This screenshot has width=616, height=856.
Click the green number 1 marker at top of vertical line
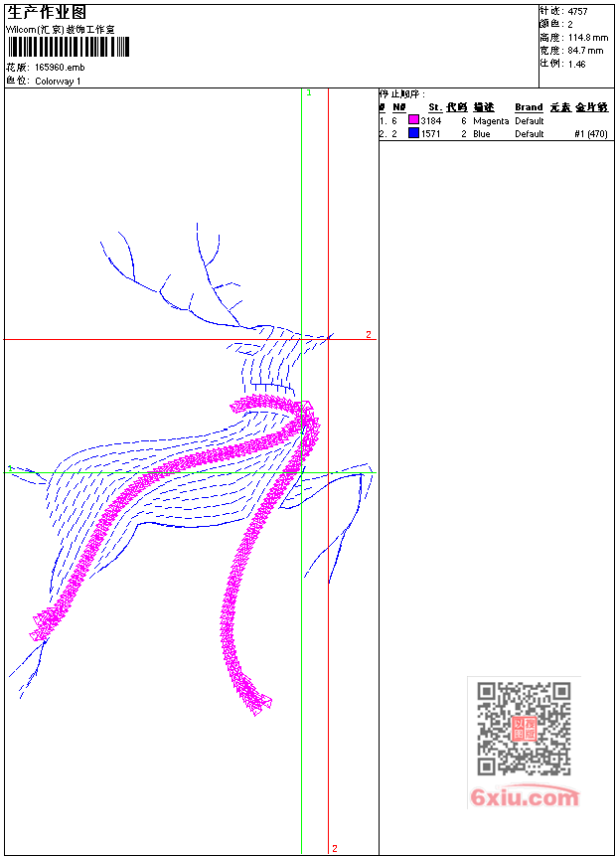click(x=309, y=92)
